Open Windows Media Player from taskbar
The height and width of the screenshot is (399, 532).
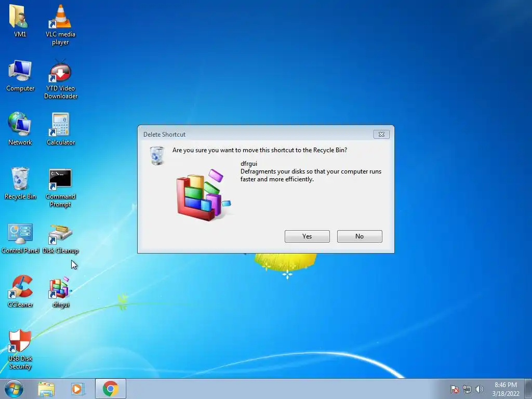pyautogui.click(x=77, y=389)
